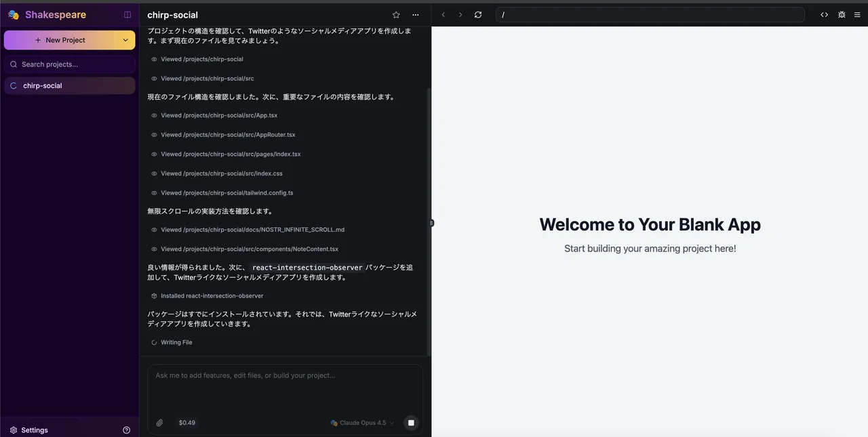Open the three-dot project options menu
The width and height of the screenshot is (868, 437).
pos(416,15)
